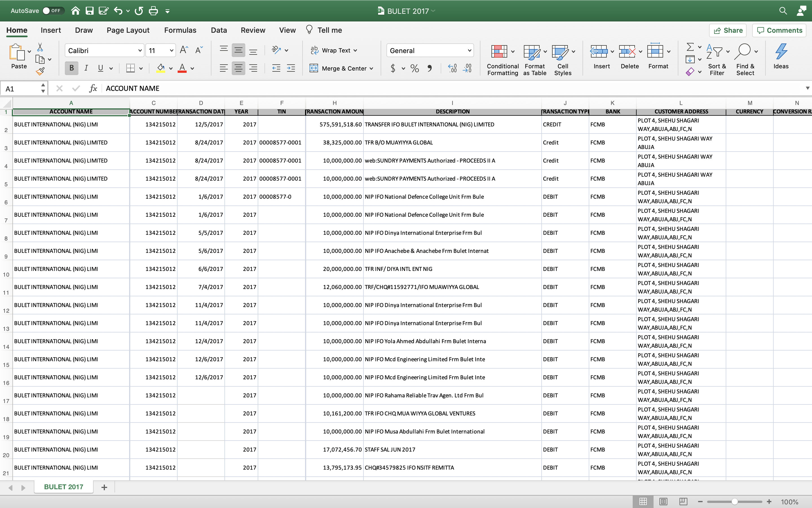This screenshot has height=508, width=812.
Task: Open the Draw ribbon tab
Action: coord(84,30)
